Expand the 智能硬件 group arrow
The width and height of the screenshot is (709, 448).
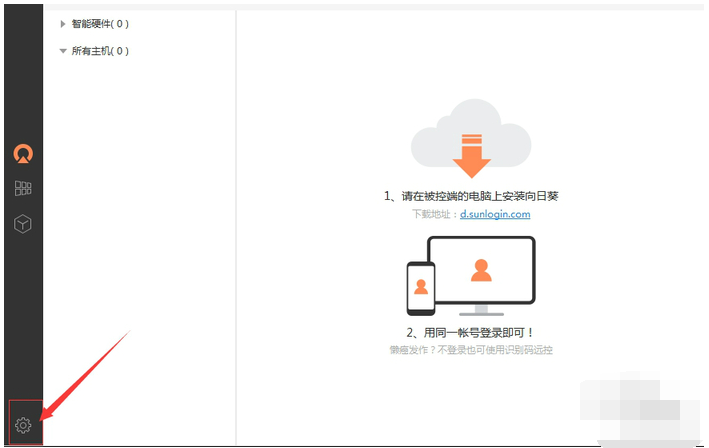pos(63,24)
